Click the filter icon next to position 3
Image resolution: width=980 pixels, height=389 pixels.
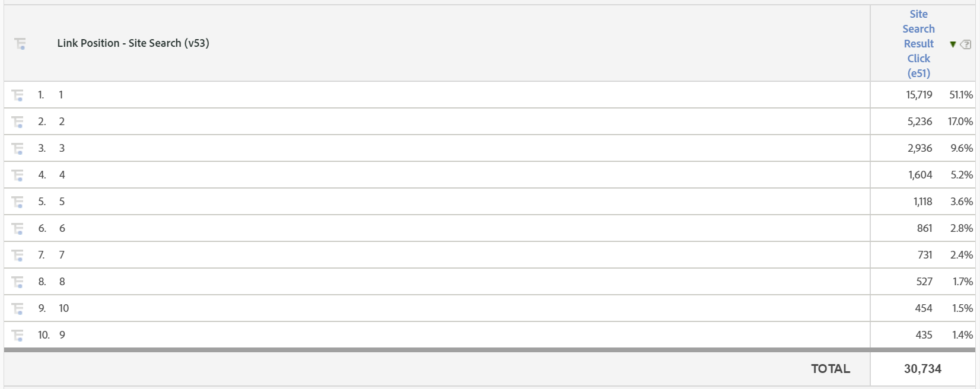click(17, 148)
